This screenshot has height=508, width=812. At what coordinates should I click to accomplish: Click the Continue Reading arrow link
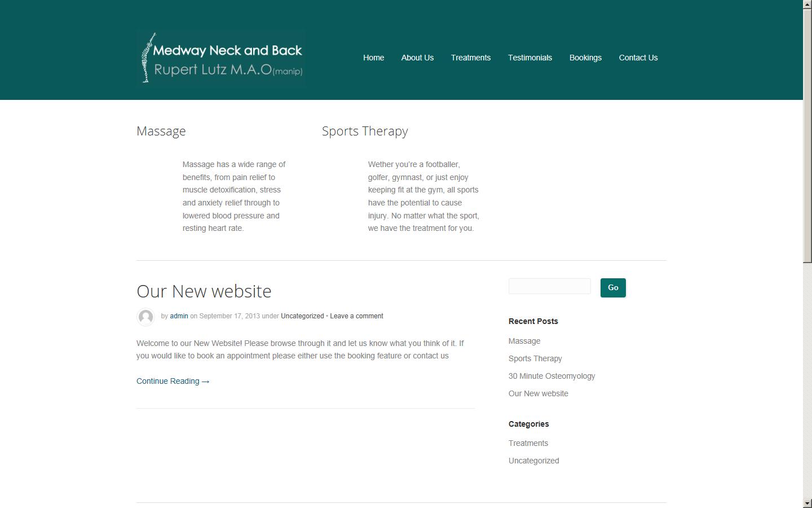(x=173, y=381)
